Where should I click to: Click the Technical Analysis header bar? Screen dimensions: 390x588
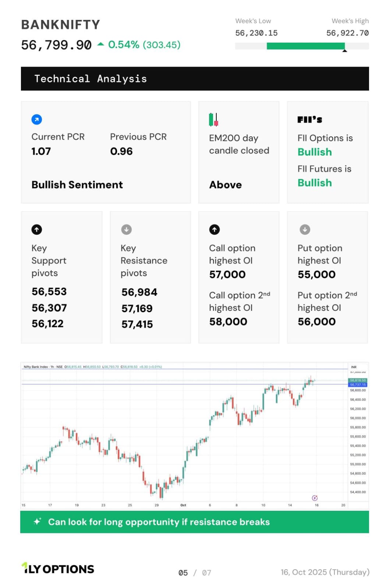click(x=195, y=79)
